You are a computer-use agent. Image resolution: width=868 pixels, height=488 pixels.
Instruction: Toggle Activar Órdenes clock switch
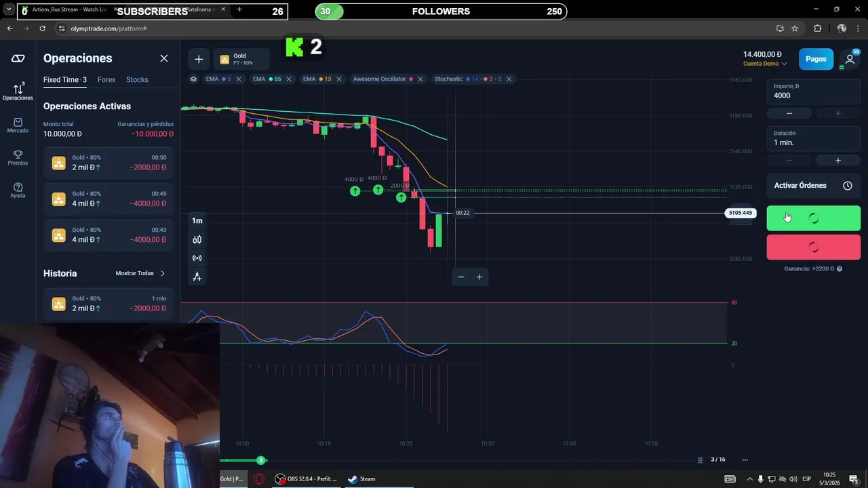coord(848,186)
